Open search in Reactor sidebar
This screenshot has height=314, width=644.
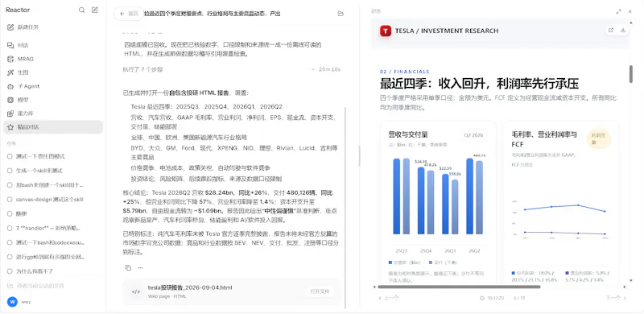[x=82, y=10]
